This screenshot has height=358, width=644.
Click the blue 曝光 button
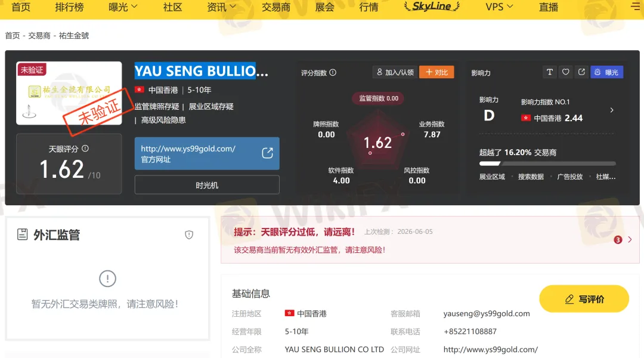click(x=606, y=72)
